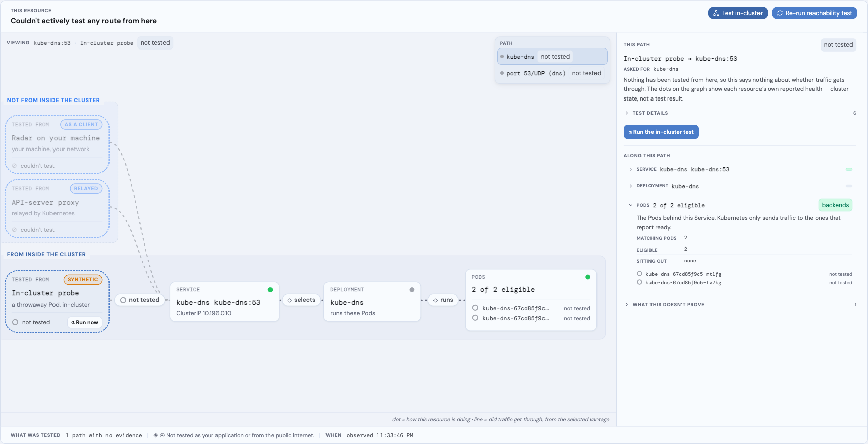Click In-cluster probe in Viewing breadcrumb
The height and width of the screenshot is (444, 868).
(106, 43)
